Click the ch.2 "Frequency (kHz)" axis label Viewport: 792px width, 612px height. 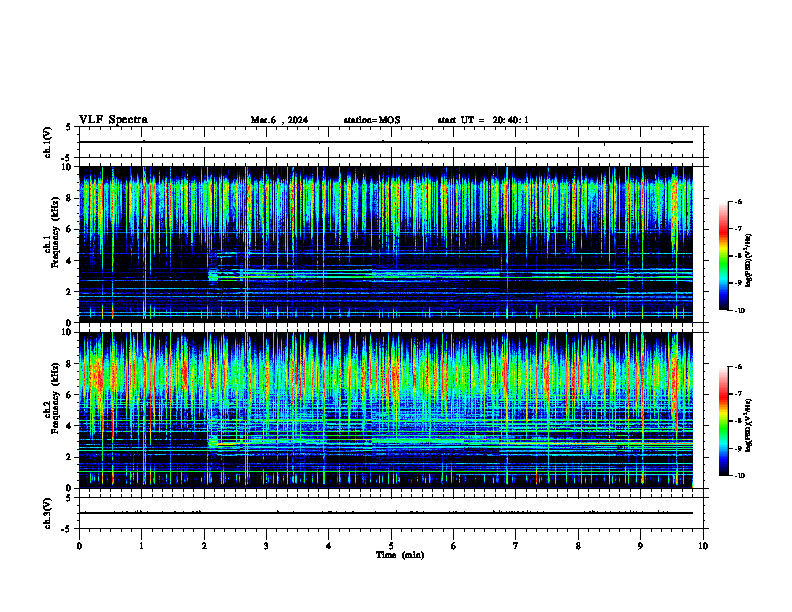click(x=55, y=400)
